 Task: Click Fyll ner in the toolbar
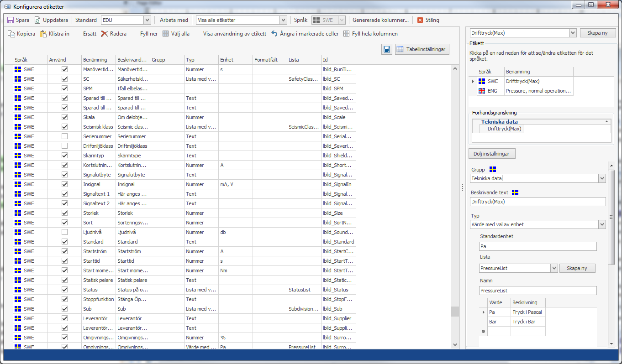(149, 34)
